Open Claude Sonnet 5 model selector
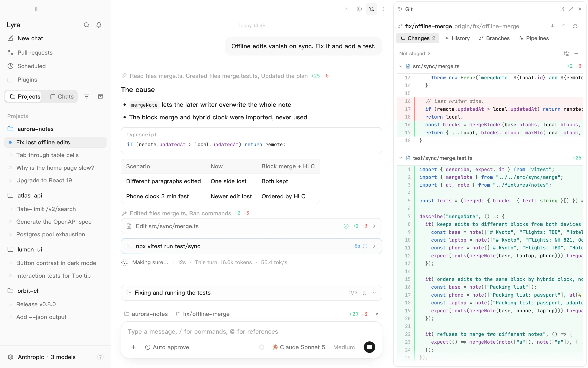 (299, 347)
